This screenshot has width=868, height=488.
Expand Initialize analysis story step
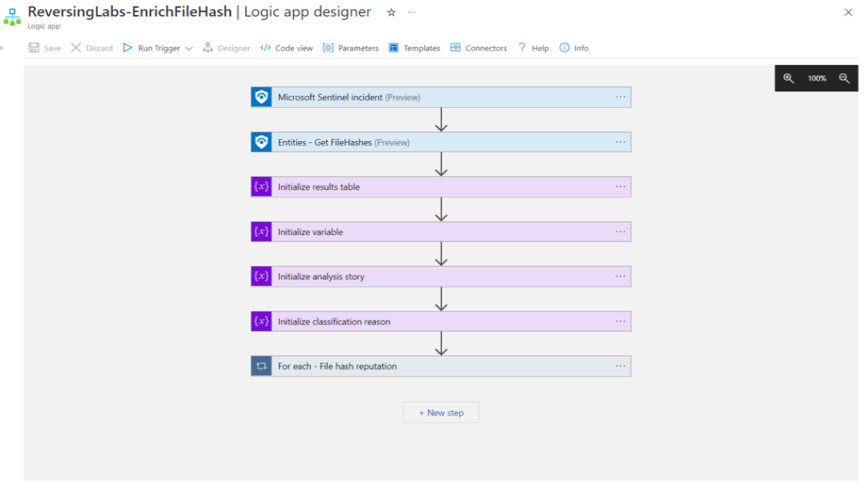click(441, 277)
